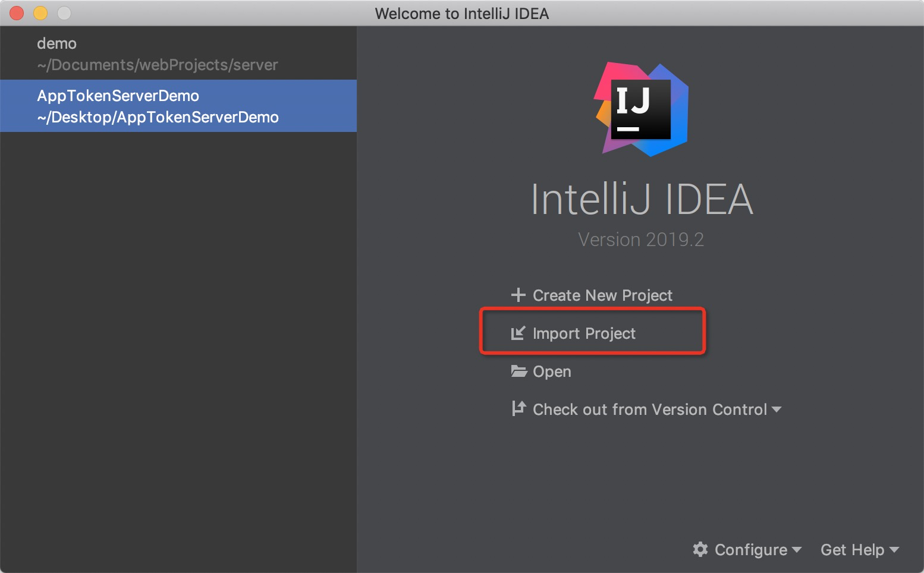Click the plus icon beside Create New Project

coord(518,295)
